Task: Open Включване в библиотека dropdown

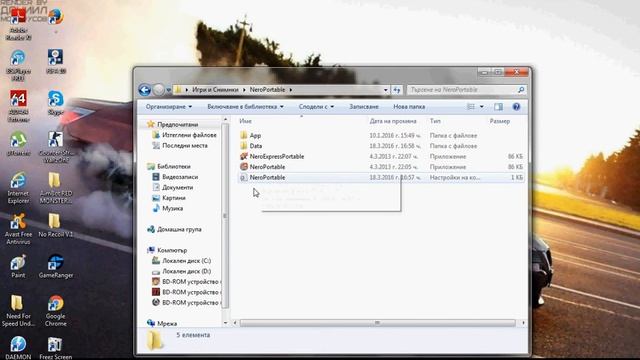Action: pos(245,107)
